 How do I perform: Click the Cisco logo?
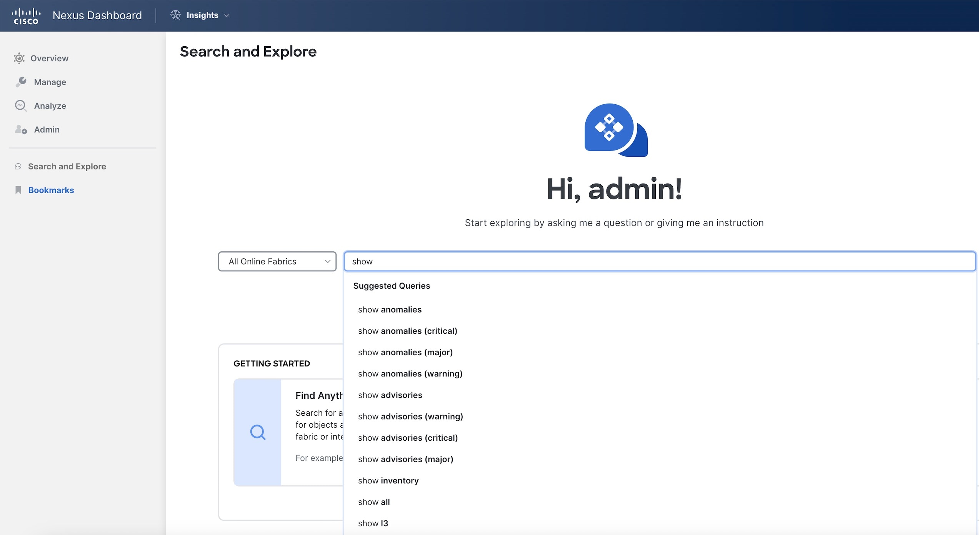(26, 16)
